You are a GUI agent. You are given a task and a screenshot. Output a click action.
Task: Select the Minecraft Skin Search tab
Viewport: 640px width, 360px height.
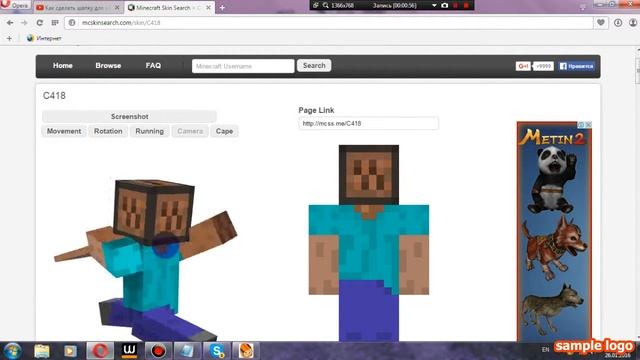coord(169,7)
